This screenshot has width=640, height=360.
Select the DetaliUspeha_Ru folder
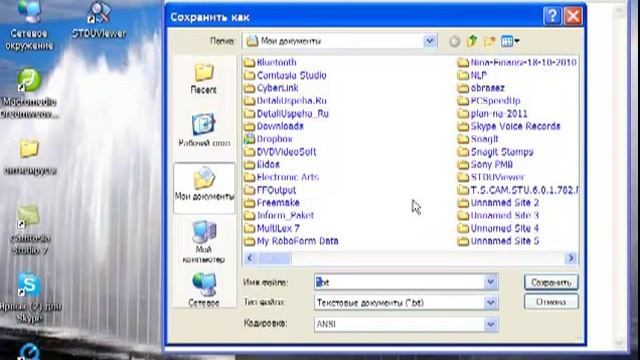click(x=287, y=114)
